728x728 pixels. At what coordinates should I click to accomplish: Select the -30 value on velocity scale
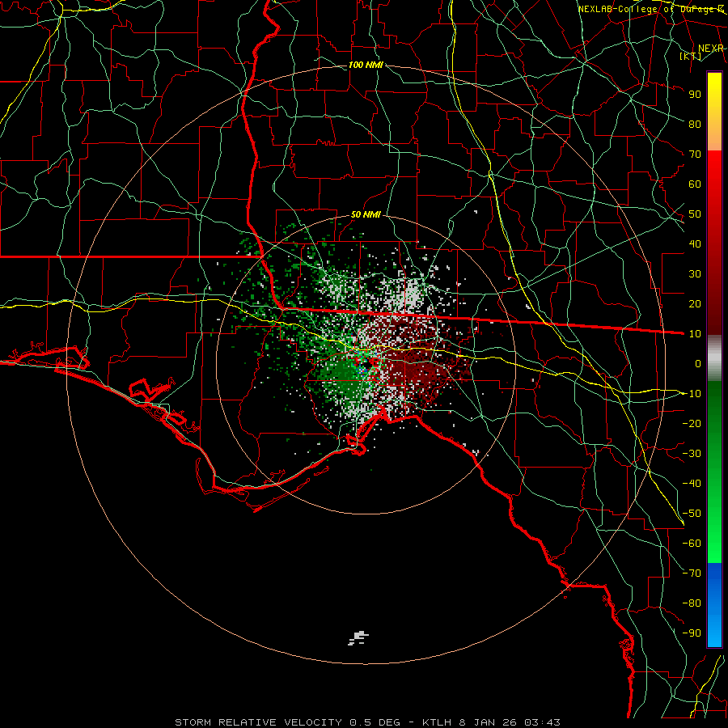(x=692, y=454)
